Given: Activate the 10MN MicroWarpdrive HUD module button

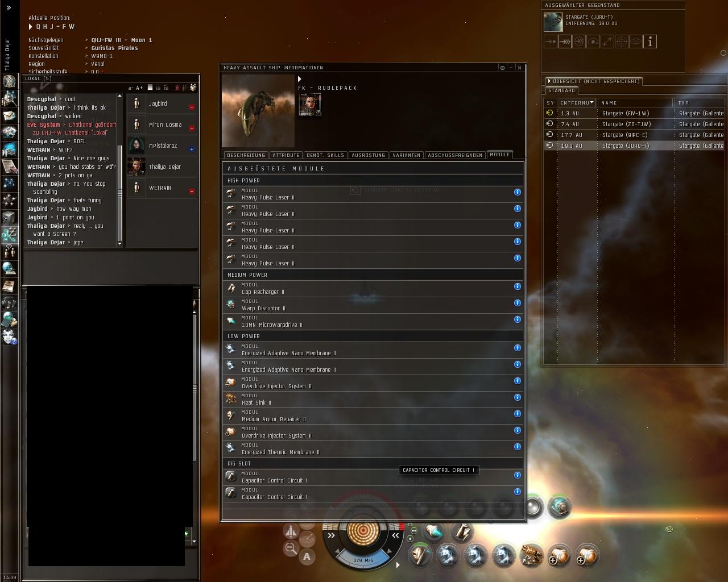Looking at the screenshot, I should point(434,532).
